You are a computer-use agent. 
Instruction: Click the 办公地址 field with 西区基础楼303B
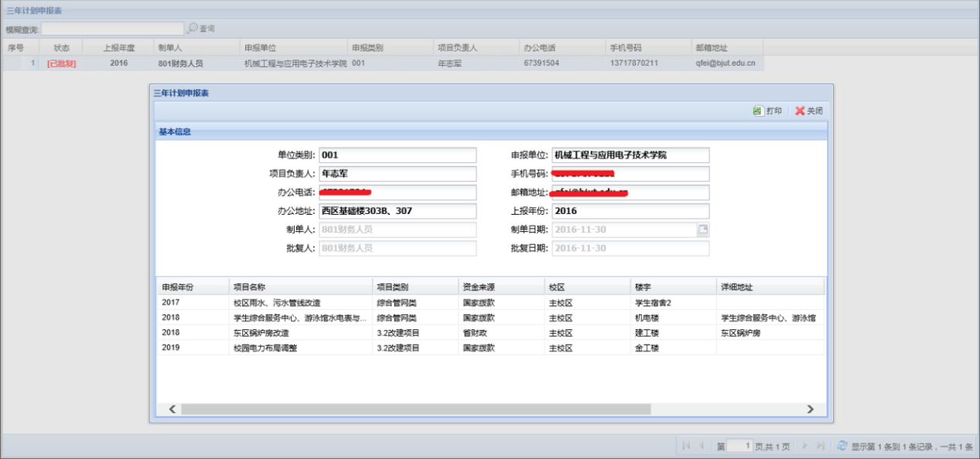[x=398, y=211]
